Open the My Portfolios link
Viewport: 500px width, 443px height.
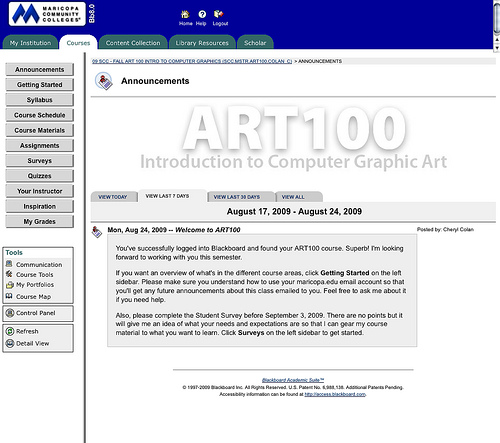click(x=35, y=285)
